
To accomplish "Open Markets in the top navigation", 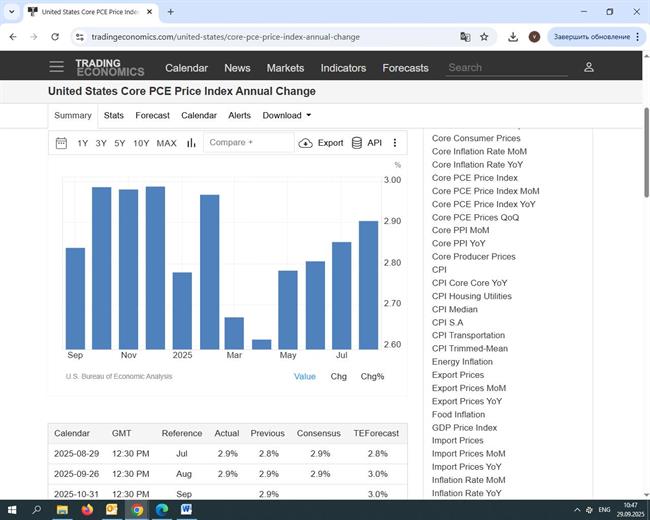I will [285, 68].
